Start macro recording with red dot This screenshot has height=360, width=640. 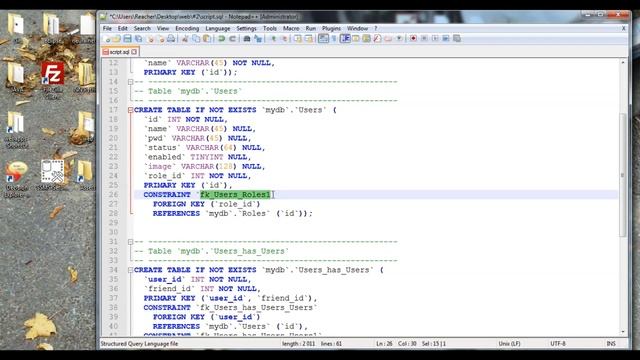tap(413, 38)
